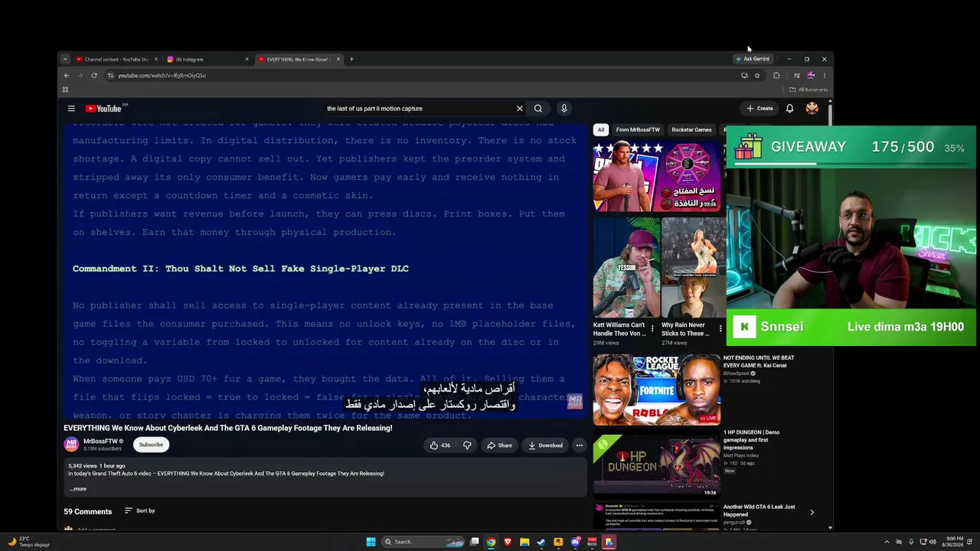Clear the YouTube search query

pos(519,109)
